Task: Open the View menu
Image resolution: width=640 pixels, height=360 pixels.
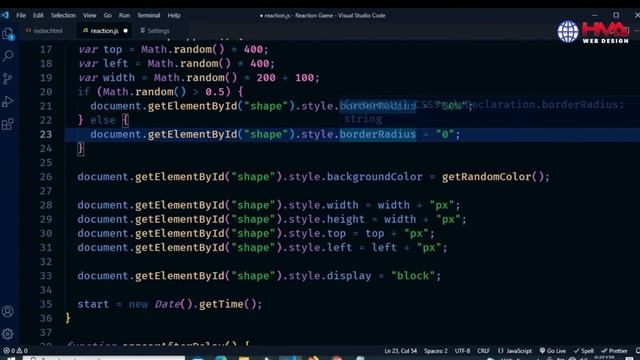Action: 89,16
